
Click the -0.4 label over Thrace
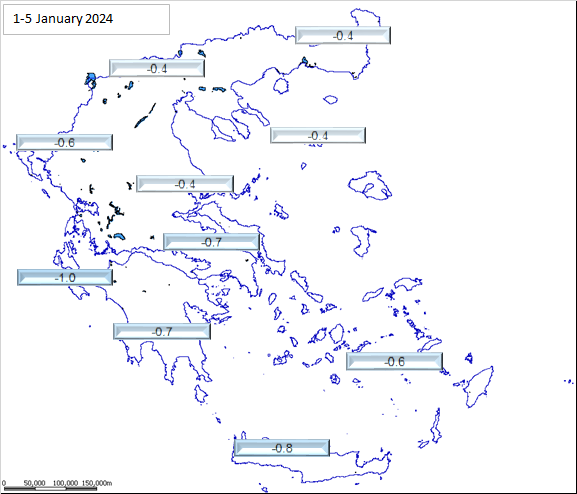[343, 35]
